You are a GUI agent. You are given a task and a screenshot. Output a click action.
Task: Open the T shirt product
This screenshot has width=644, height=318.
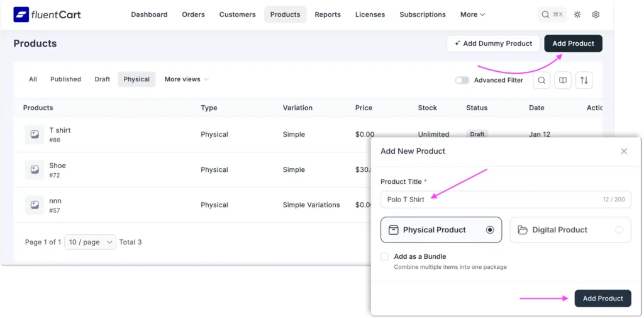(60, 130)
